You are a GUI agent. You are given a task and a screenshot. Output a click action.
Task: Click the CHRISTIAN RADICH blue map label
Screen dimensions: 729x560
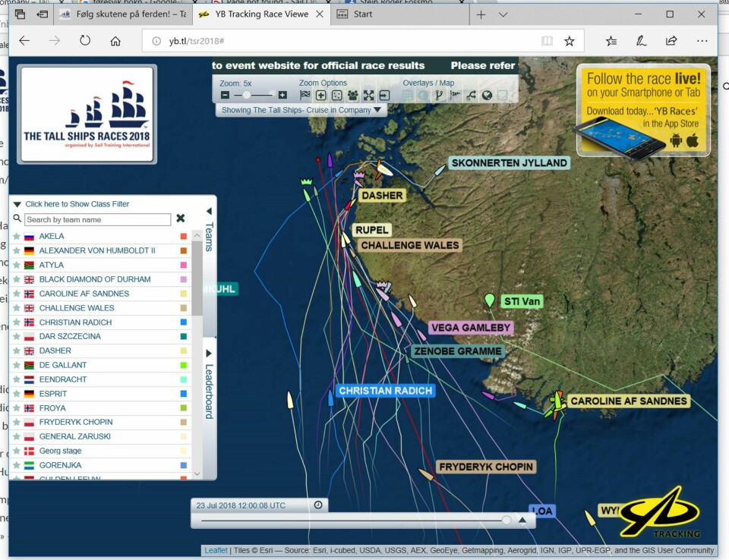(386, 391)
